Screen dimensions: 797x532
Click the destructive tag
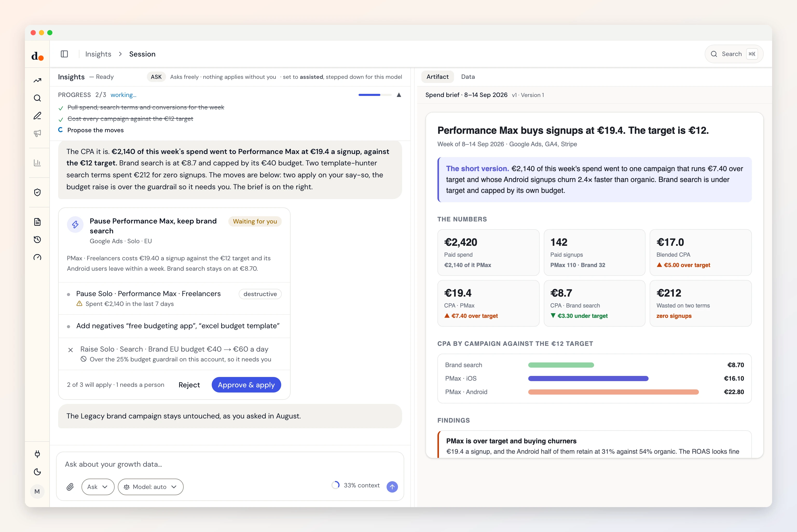pos(260,294)
